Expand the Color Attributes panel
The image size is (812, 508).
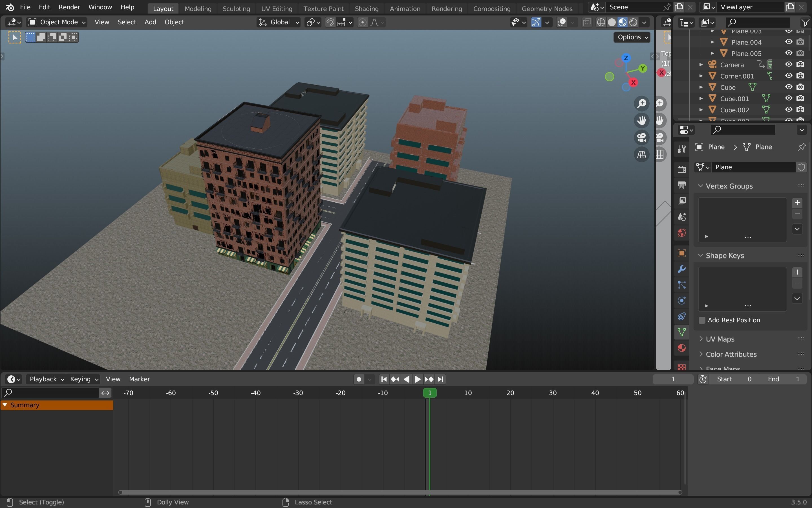coord(701,354)
